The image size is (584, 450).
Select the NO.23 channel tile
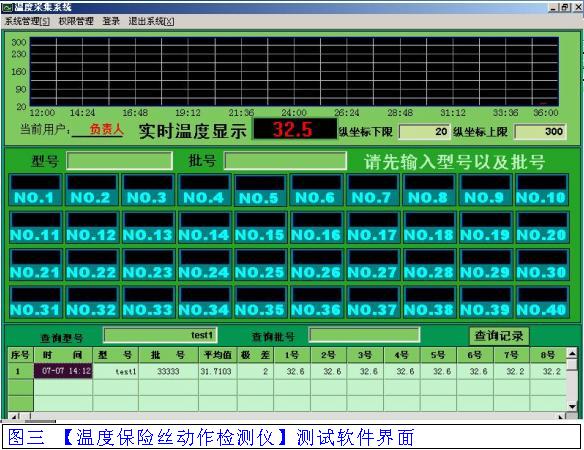coord(148,265)
